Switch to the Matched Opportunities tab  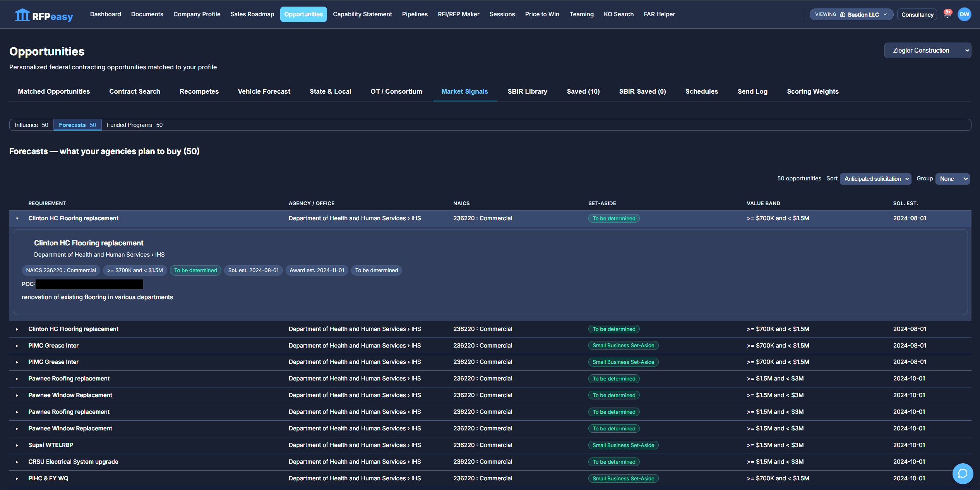[x=54, y=91]
